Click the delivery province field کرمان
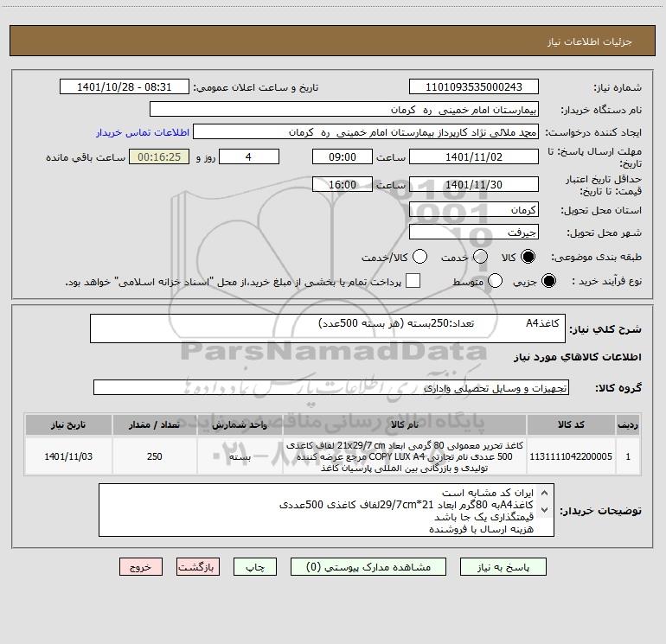The width and height of the screenshot is (666, 644). click(x=474, y=210)
